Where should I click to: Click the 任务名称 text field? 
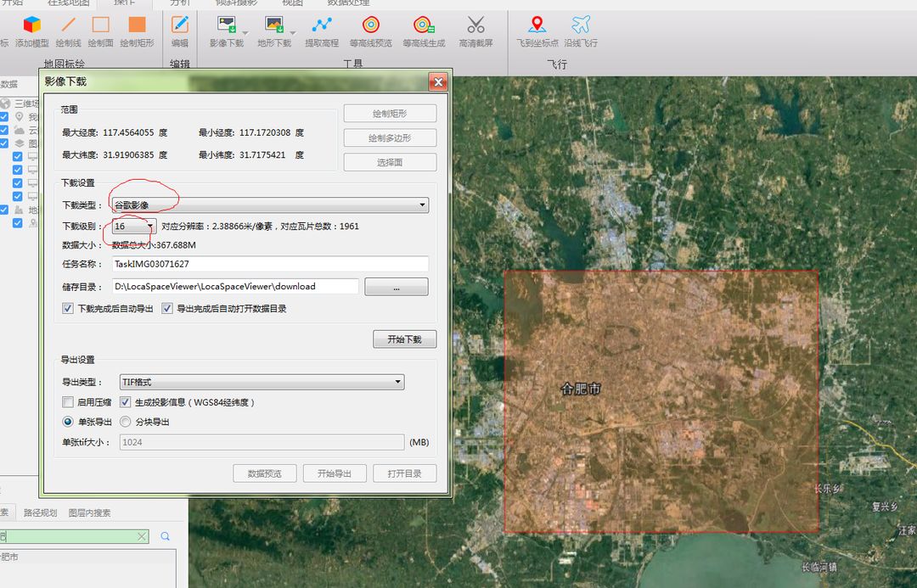(269, 264)
